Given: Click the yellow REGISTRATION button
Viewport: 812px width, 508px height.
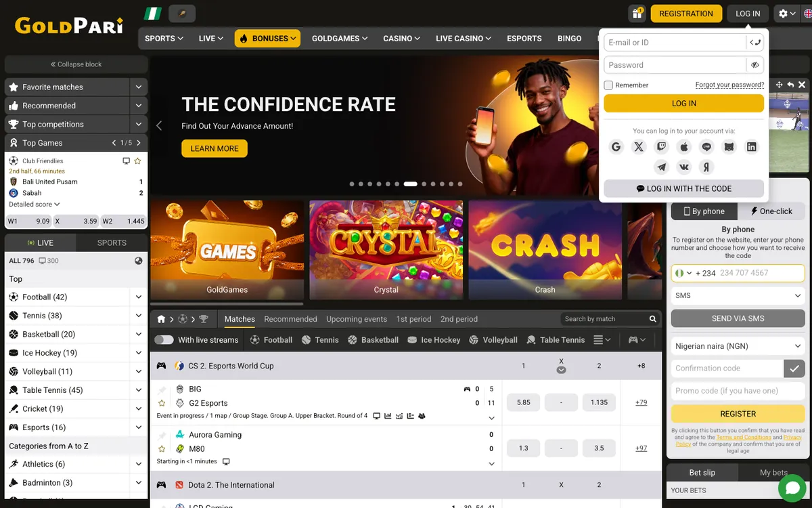Looking at the screenshot, I should (x=686, y=14).
